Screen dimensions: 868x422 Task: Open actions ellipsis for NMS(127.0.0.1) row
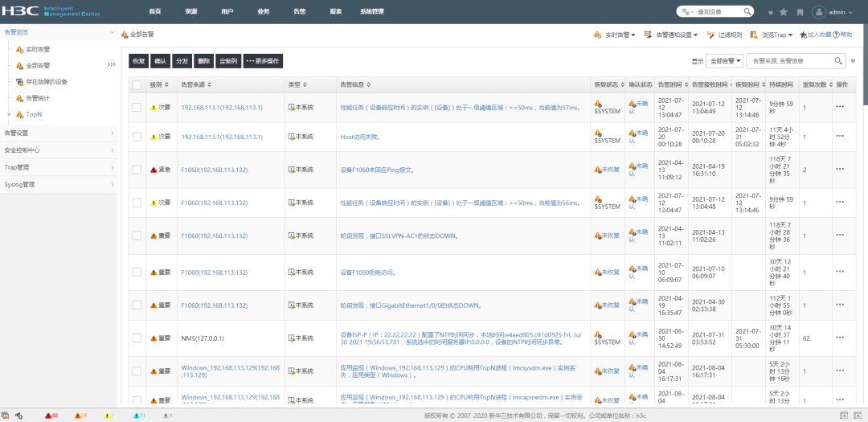click(840, 338)
